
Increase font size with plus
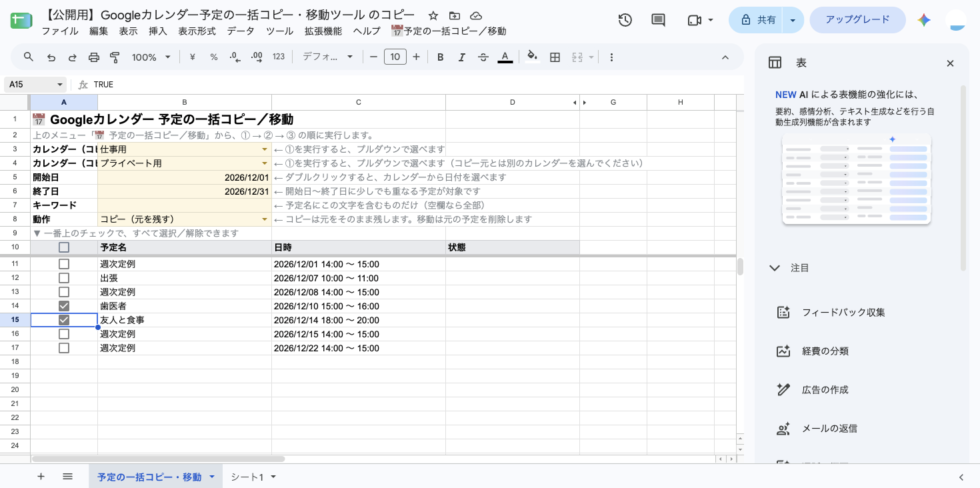click(417, 57)
